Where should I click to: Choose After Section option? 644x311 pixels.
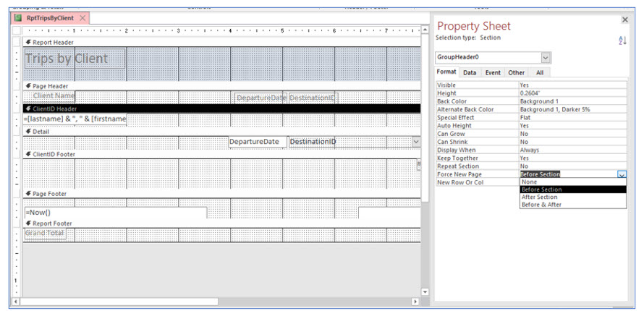(x=573, y=197)
